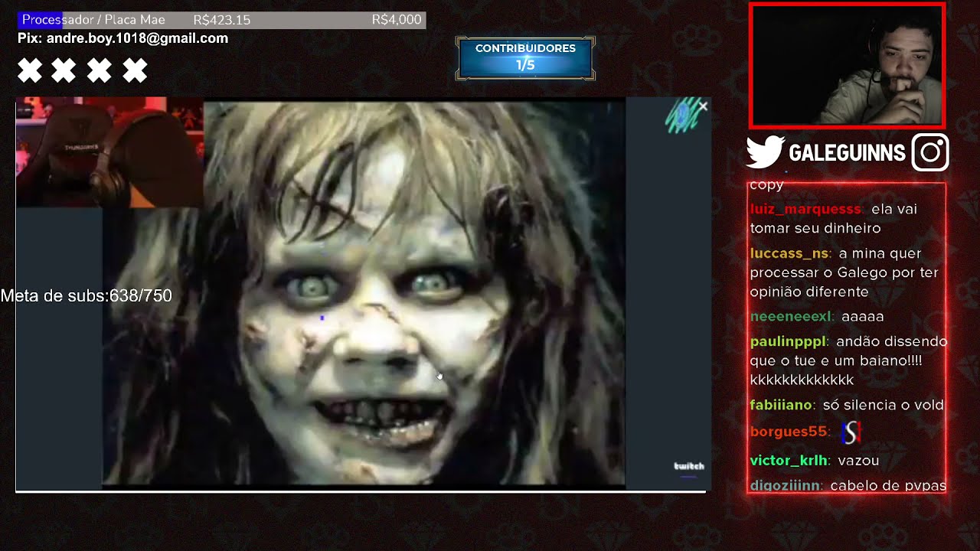Open neeeneeexl chat username
980x551 pixels.
point(791,316)
